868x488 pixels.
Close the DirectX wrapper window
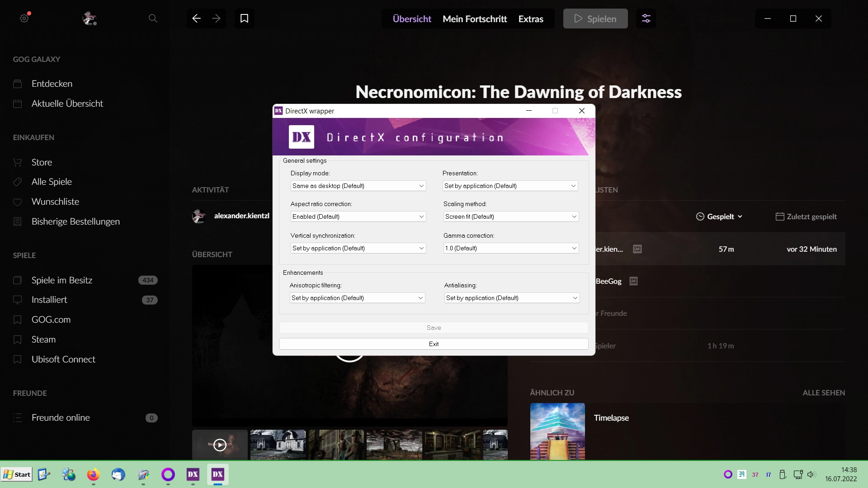point(582,111)
